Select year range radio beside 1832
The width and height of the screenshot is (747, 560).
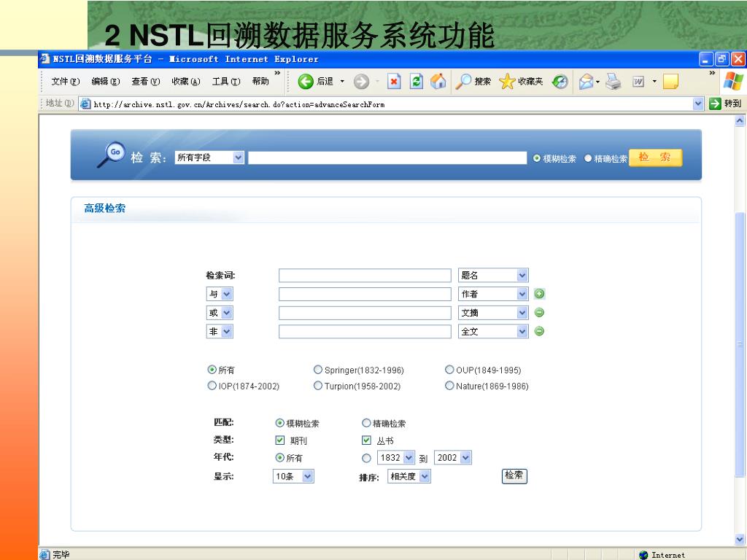(x=366, y=458)
